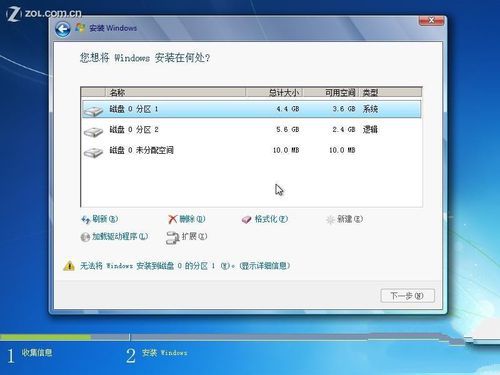The image size is (500, 375).
Task: Select the drive icon for 磁盘 0 分区 2
Action: click(x=93, y=131)
